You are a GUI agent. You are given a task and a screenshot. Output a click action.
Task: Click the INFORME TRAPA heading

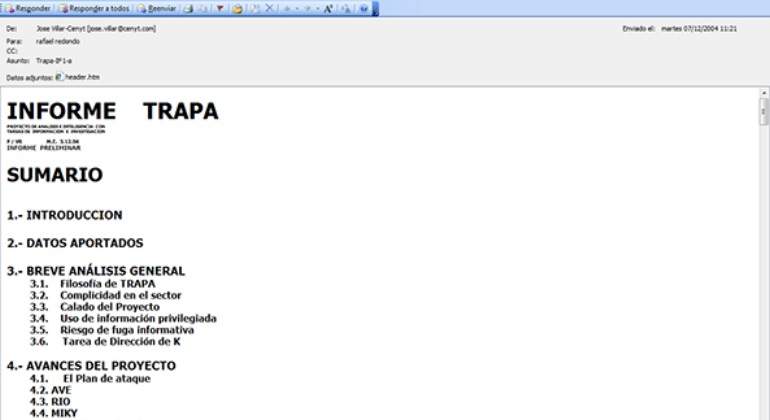(x=112, y=111)
